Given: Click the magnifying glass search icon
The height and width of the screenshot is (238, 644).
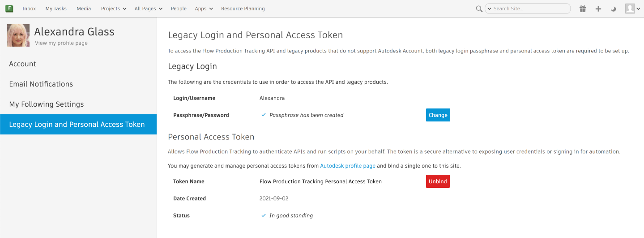Looking at the screenshot, I should (479, 9).
